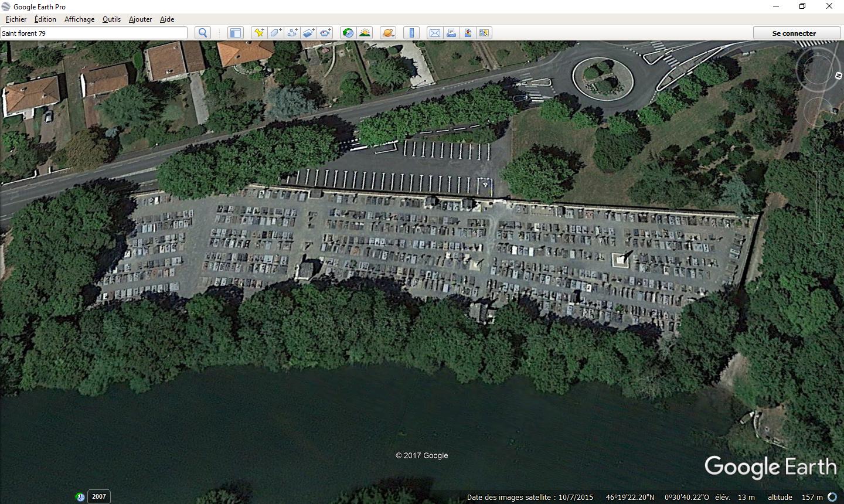Click the move joystick circle control
This screenshot has height=504, width=844.
tap(818, 111)
